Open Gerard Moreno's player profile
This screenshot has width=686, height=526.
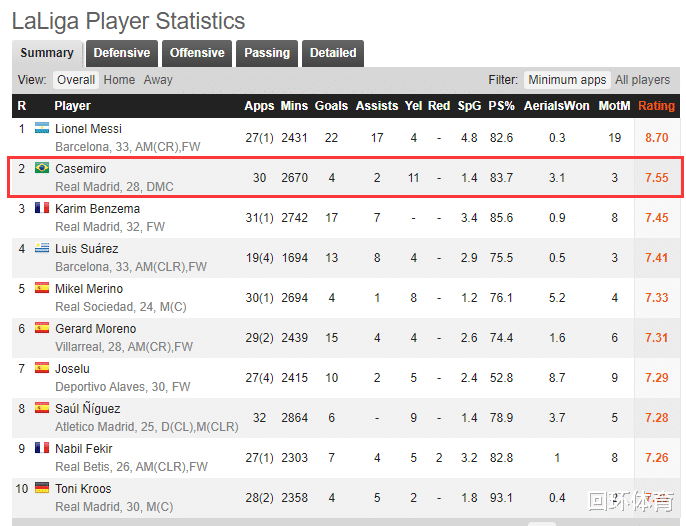click(x=95, y=328)
